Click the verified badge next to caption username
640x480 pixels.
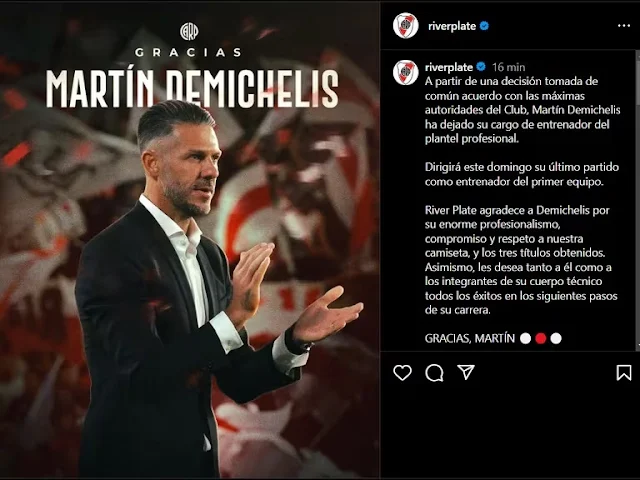[x=481, y=67]
